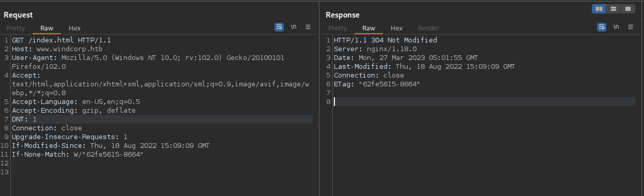The width and height of the screenshot is (644, 196).
Task: Show non-printable characters in Response panel
Action: coord(616,27)
